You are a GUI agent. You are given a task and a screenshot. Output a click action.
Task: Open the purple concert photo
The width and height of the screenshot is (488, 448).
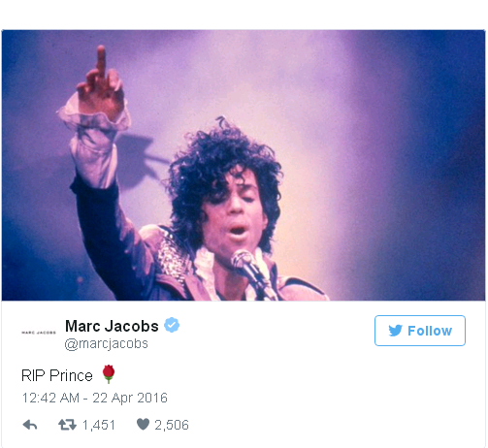tap(244, 165)
